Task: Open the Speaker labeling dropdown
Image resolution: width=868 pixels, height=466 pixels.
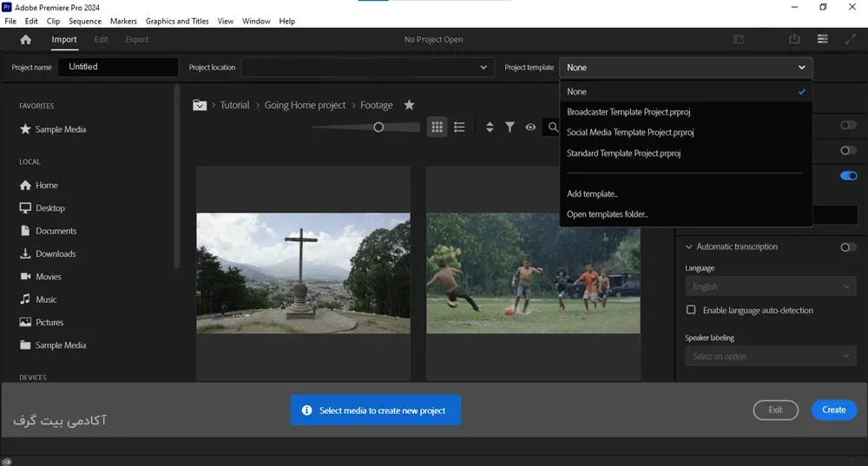Action: tap(771, 357)
